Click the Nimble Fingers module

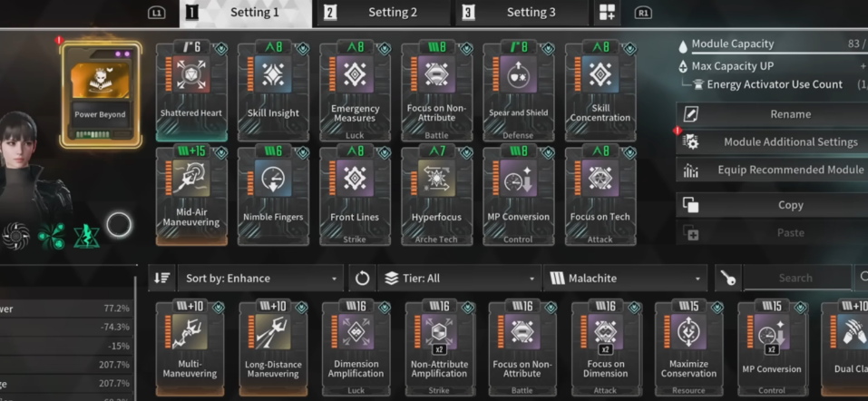tap(274, 196)
